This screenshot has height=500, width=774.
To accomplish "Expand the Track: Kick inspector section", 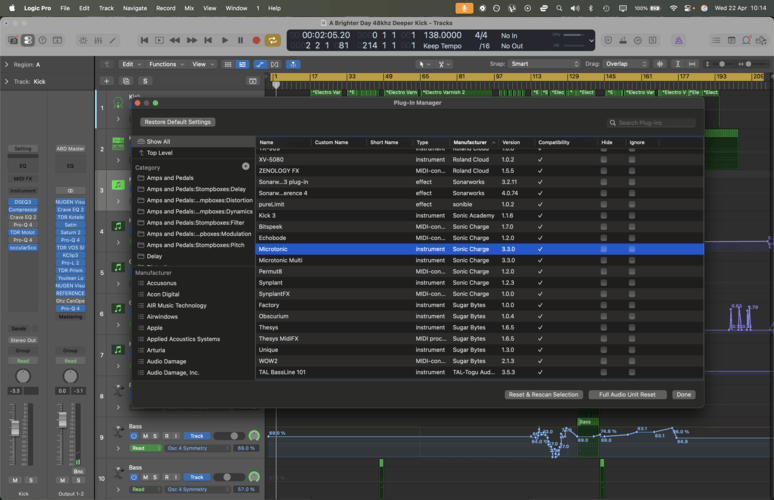I will click(x=6, y=81).
